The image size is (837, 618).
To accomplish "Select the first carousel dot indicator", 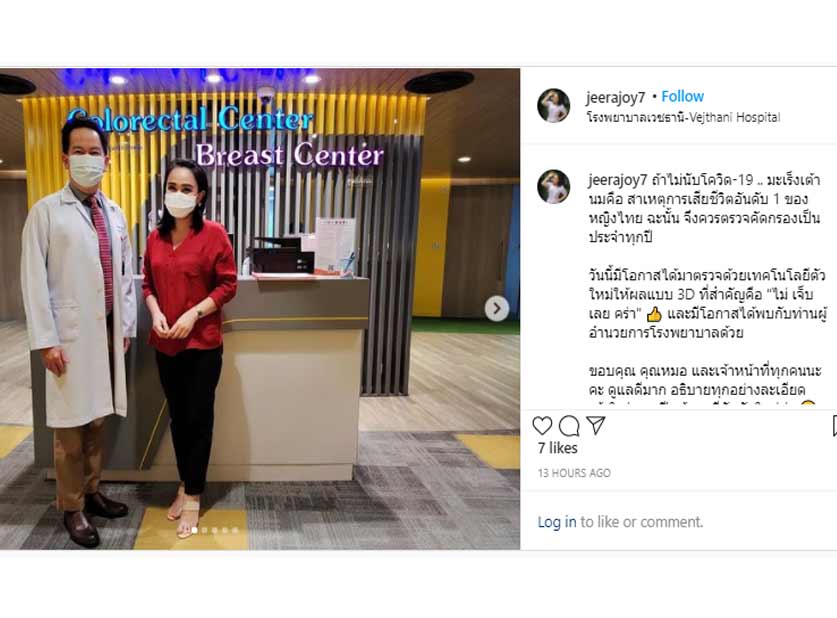I will (194, 530).
